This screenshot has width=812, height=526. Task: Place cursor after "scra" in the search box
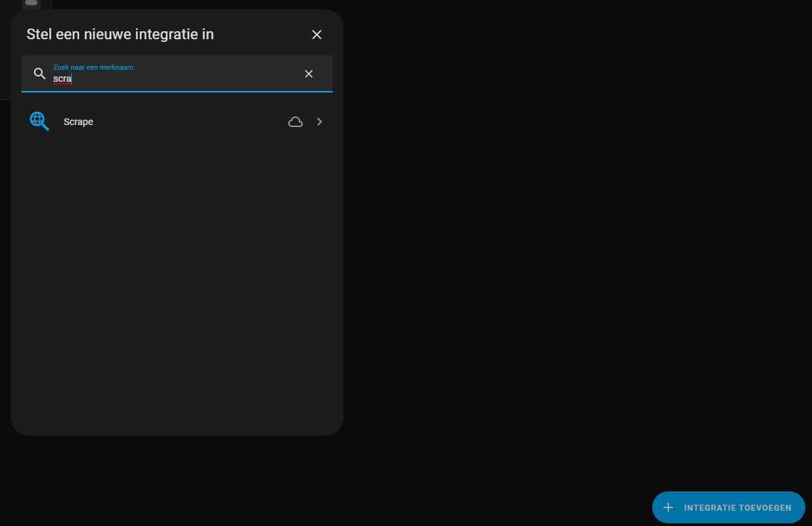pyautogui.click(x=71, y=78)
